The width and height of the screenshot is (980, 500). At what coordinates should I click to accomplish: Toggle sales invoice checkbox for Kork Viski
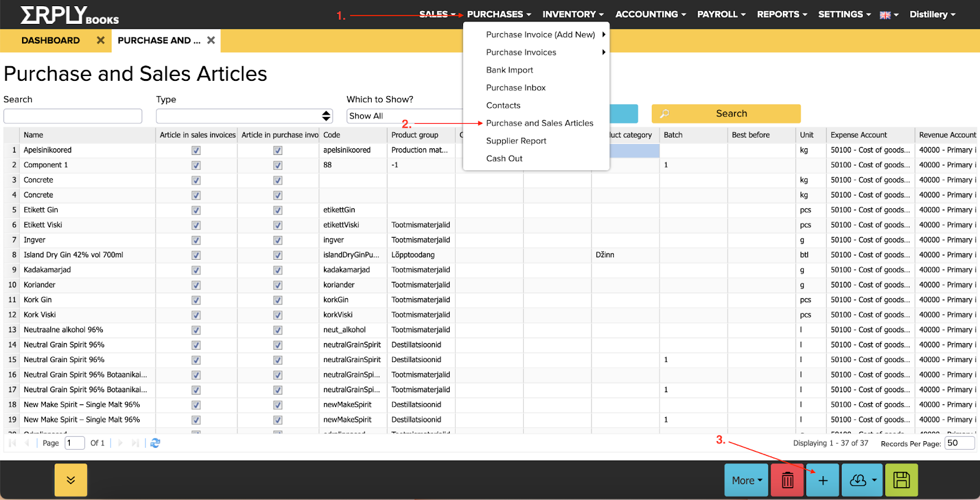196,315
